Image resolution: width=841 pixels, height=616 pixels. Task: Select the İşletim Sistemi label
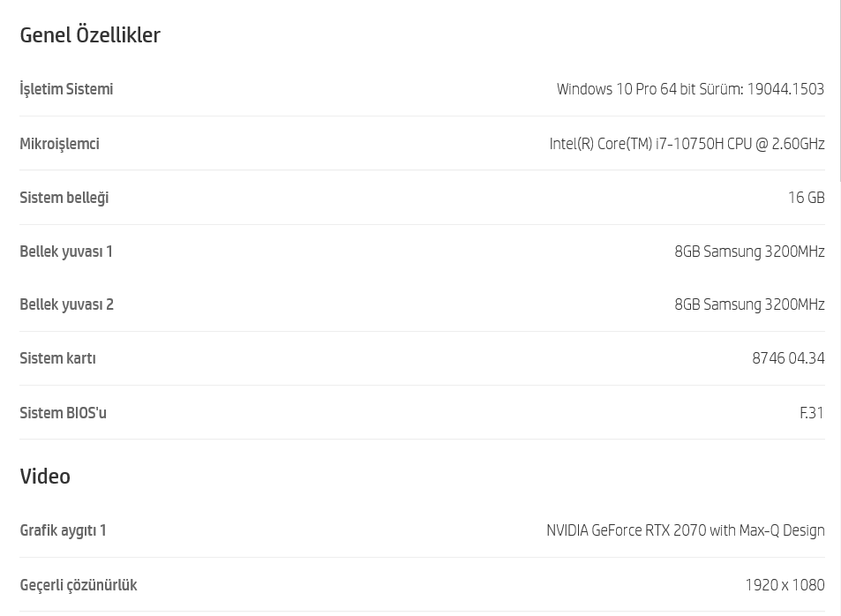click(66, 89)
